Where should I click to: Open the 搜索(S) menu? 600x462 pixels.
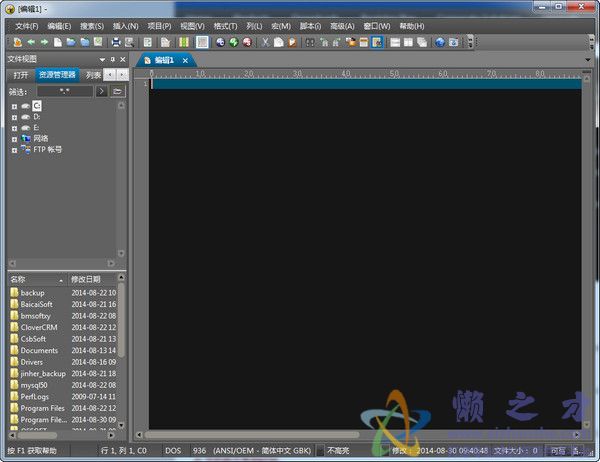click(x=92, y=26)
